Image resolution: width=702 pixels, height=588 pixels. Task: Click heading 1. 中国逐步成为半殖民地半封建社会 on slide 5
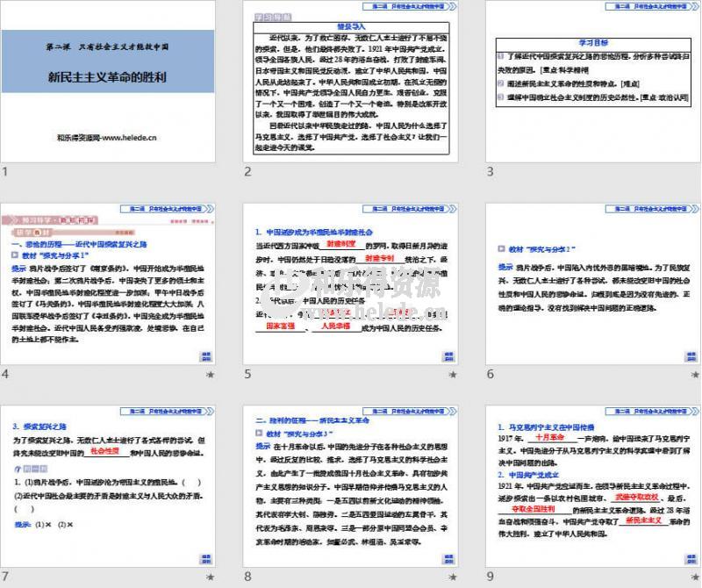coord(314,233)
